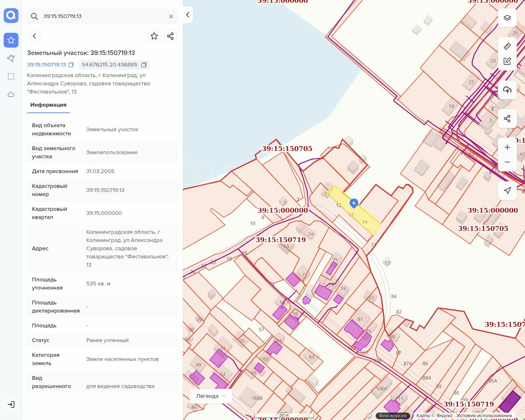Click the map layers icon
This screenshot has width=525, height=420.
coord(507,18)
